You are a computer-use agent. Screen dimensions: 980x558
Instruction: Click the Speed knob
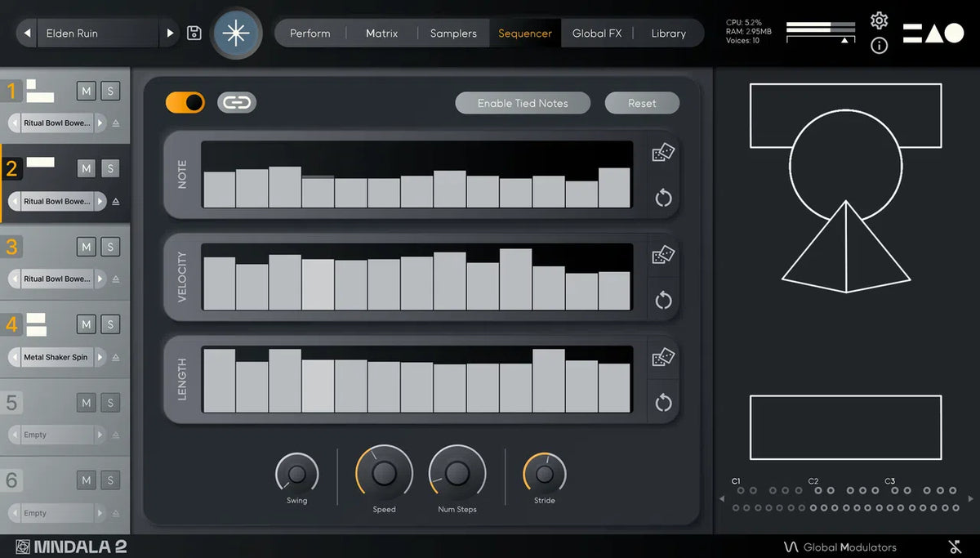[384, 474]
